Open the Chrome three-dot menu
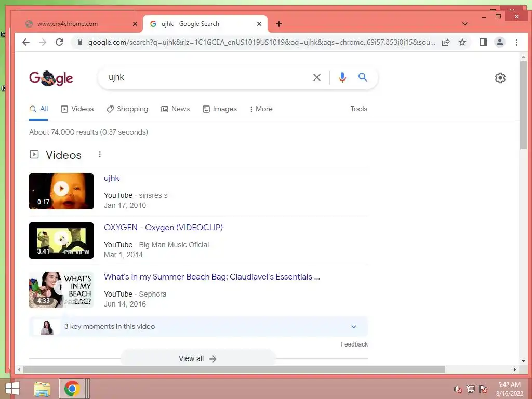The height and width of the screenshot is (399, 532). click(516, 42)
